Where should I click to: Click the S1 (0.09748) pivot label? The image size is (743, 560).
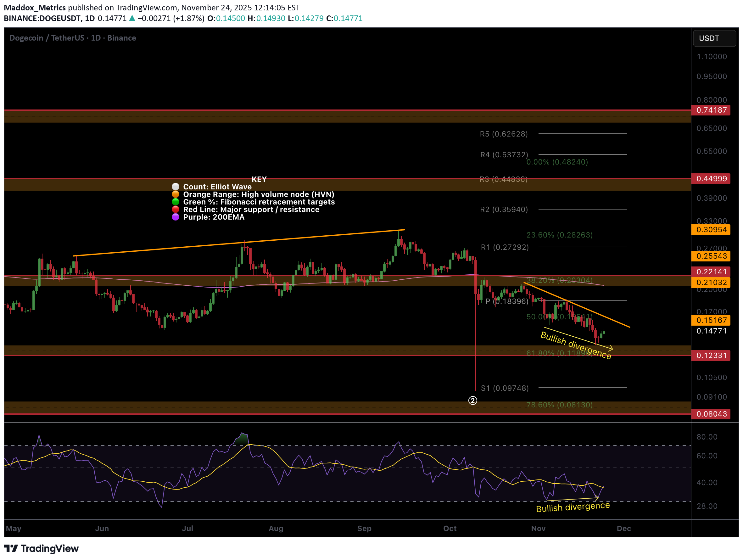505,388
